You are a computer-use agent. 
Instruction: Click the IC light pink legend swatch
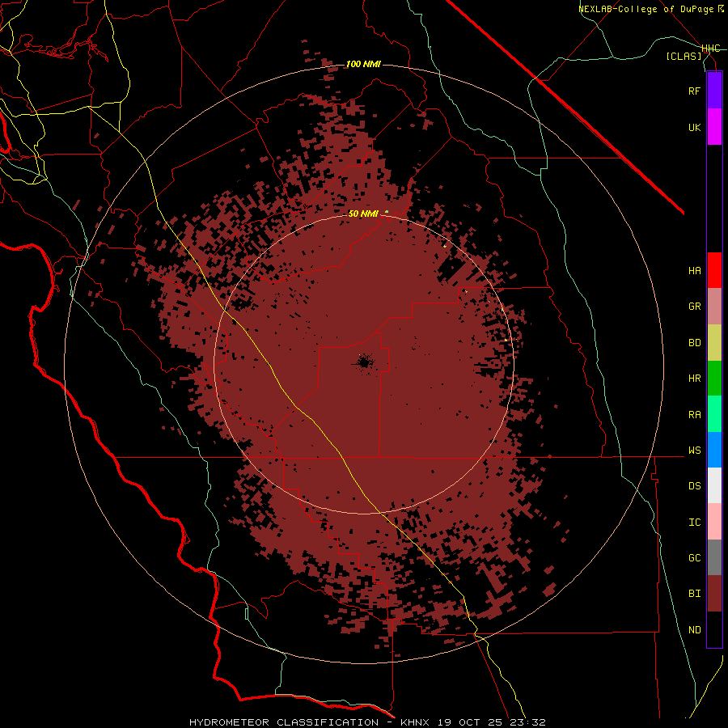pos(714,522)
